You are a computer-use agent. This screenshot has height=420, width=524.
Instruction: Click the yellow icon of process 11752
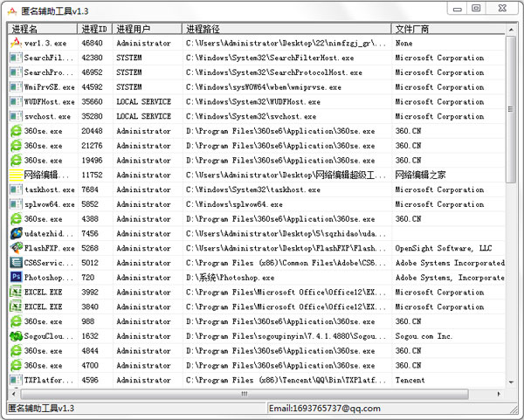click(x=16, y=176)
